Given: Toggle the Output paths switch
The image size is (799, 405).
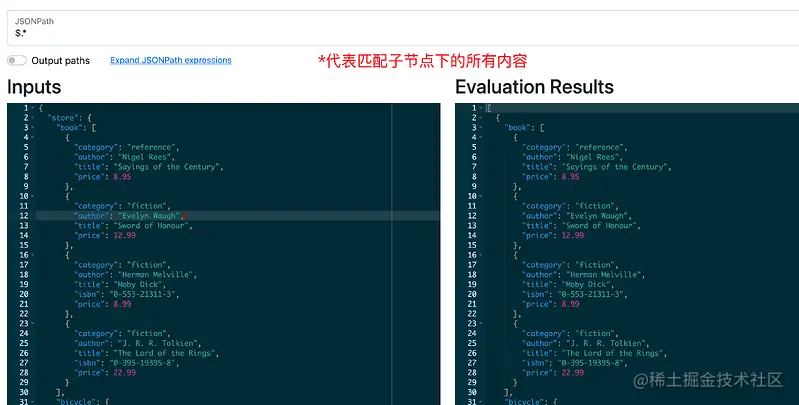Looking at the screenshot, I should tap(17, 61).
